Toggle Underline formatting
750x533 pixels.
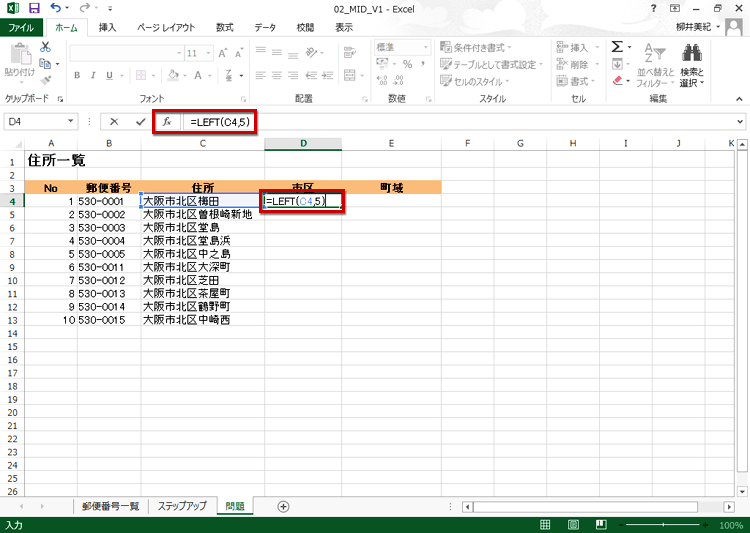point(110,75)
